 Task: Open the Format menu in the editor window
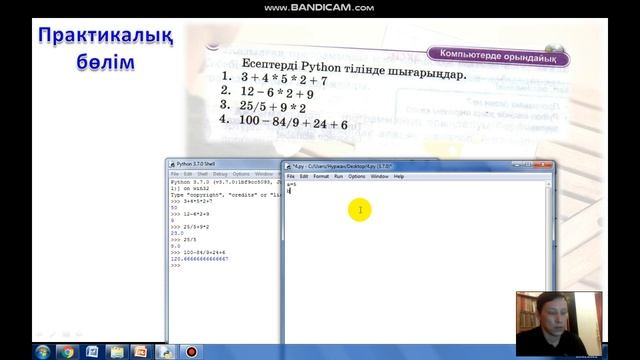[321, 176]
